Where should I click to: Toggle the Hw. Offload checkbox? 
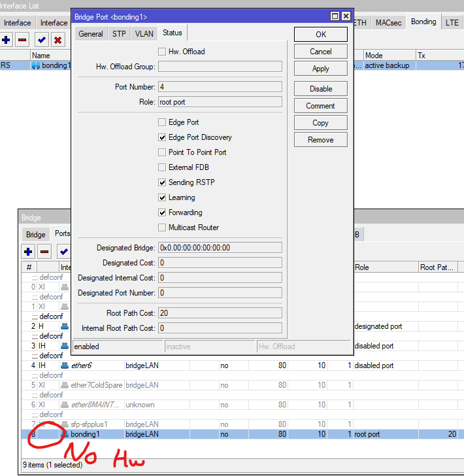tap(162, 52)
